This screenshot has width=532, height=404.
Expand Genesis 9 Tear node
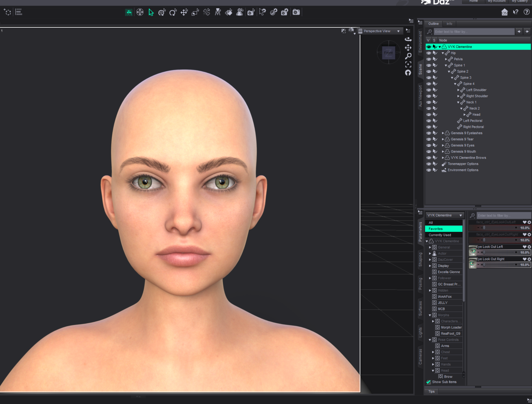(x=443, y=139)
